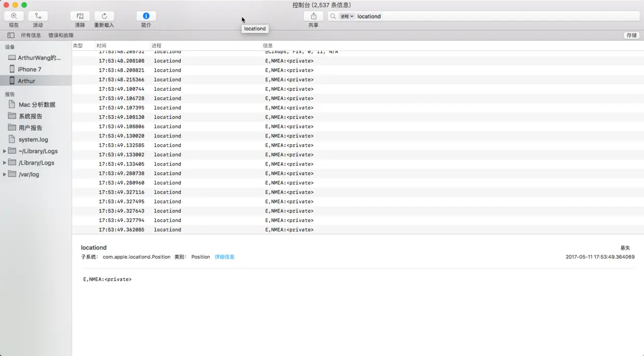Open the process (进程) filter dropdown
The image size is (644, 356).
click(347, 16)
